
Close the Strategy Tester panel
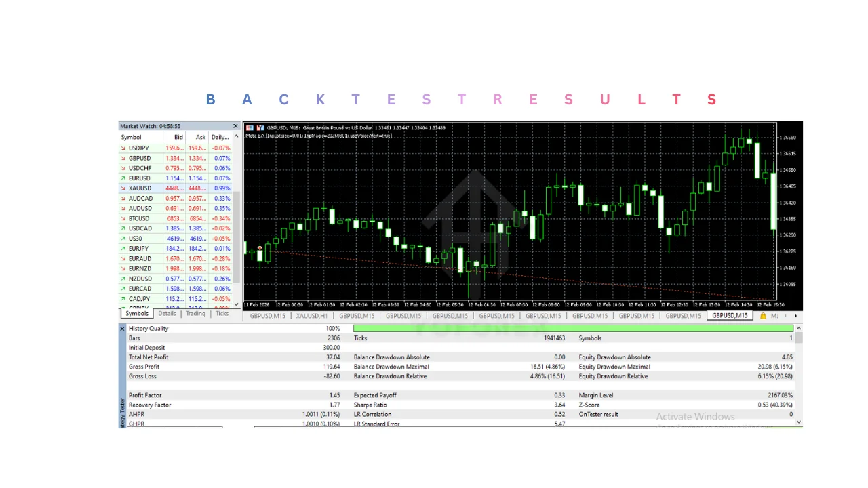[123, 329]
